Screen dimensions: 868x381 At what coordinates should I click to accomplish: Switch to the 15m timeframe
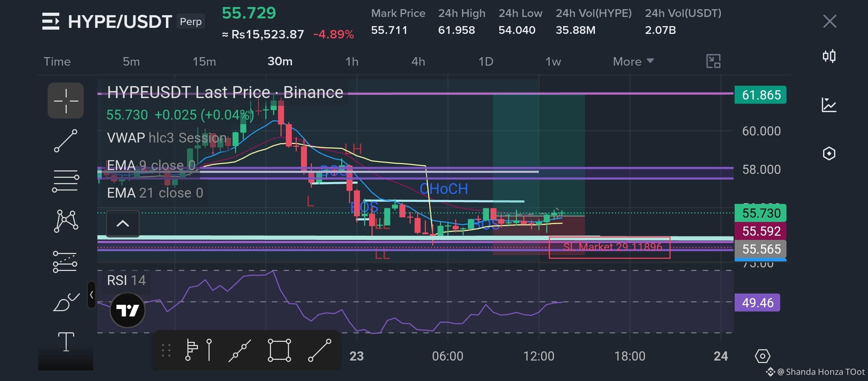(204, 61)
